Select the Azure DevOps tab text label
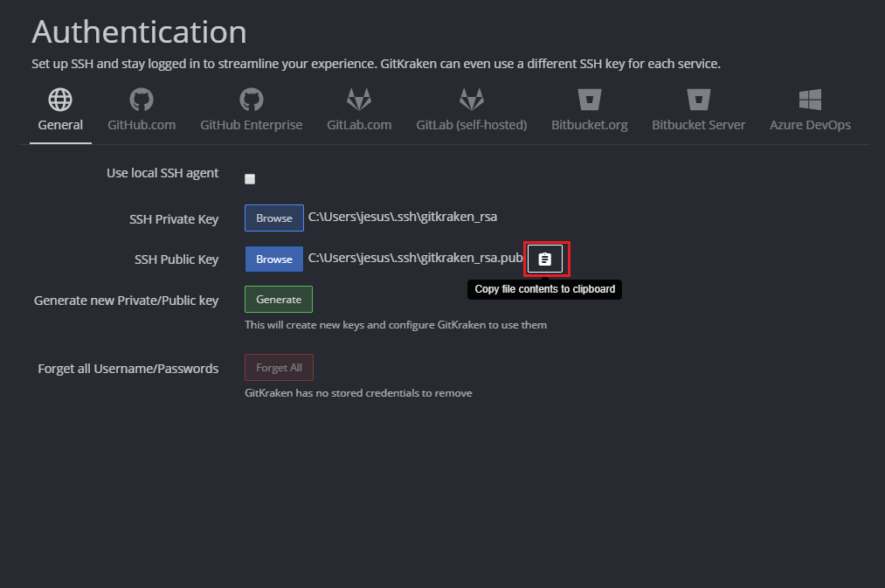885x588 pixels. [x=810, y=125]
